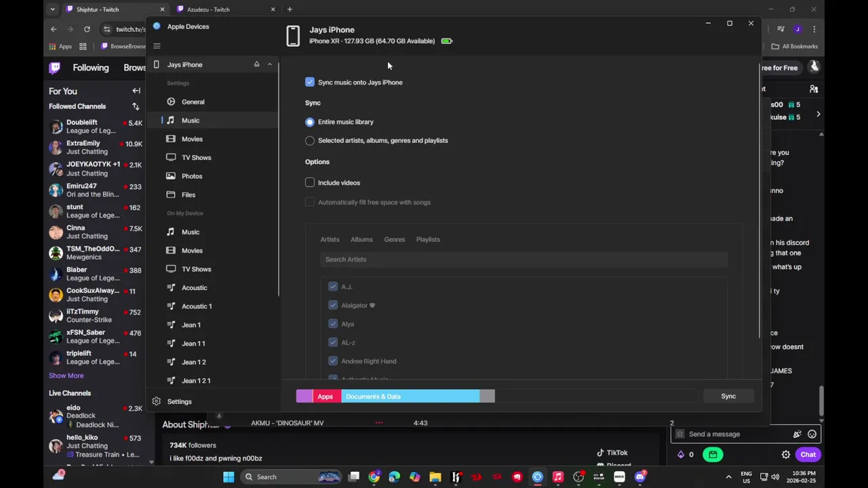Toggle Automatically fill free space with songs
Image resolution: width=868 pixels, height=488 pixels.
click(310, 202)
